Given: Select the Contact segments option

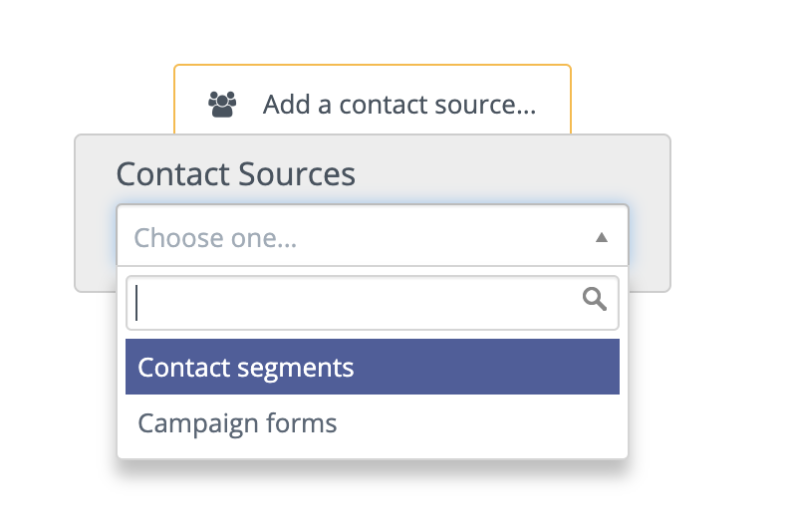Looking at the screenshot, I should tap(373, 367).
